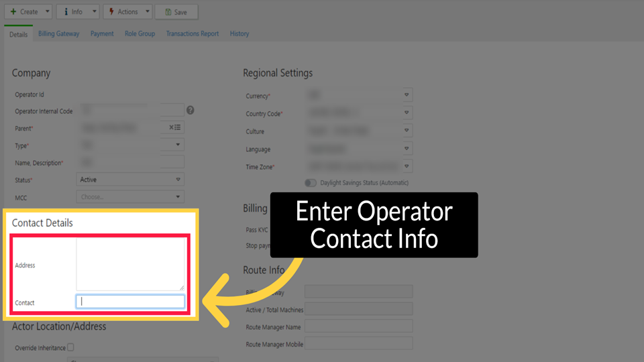644x362 pixels.
Task: Select the Role Group tab
Action: (x=140, y=34)
